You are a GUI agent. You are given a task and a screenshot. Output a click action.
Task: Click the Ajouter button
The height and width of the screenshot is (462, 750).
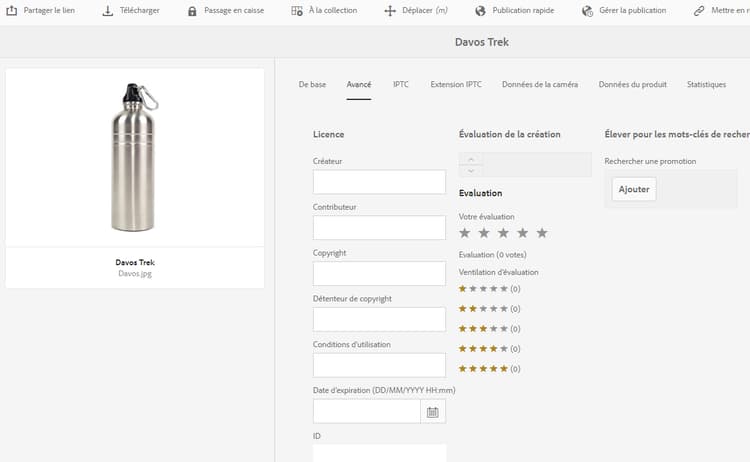(634, 189)
